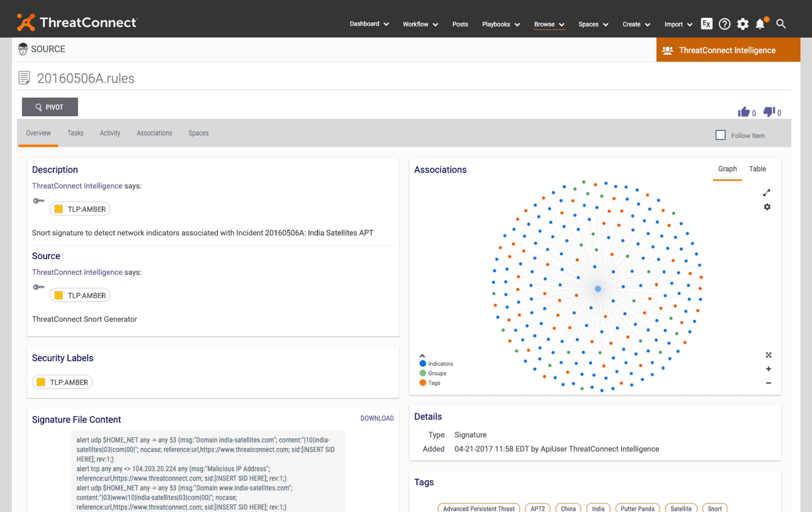
Task: Click the thumbs down vote icon
Action: (x=769, y=112)
